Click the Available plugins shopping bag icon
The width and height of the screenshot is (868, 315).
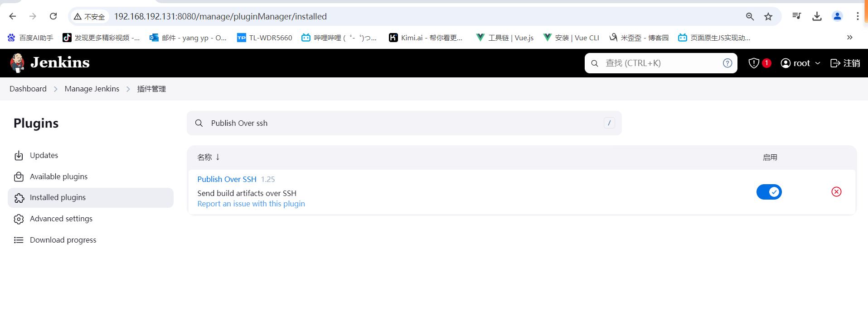tap(19, 177)
